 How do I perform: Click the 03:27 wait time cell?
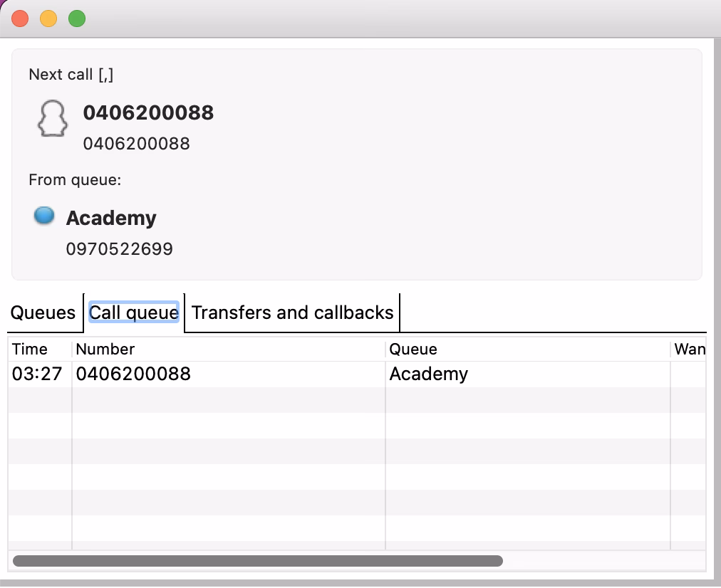pyautogui.click(x=35, y=373)
